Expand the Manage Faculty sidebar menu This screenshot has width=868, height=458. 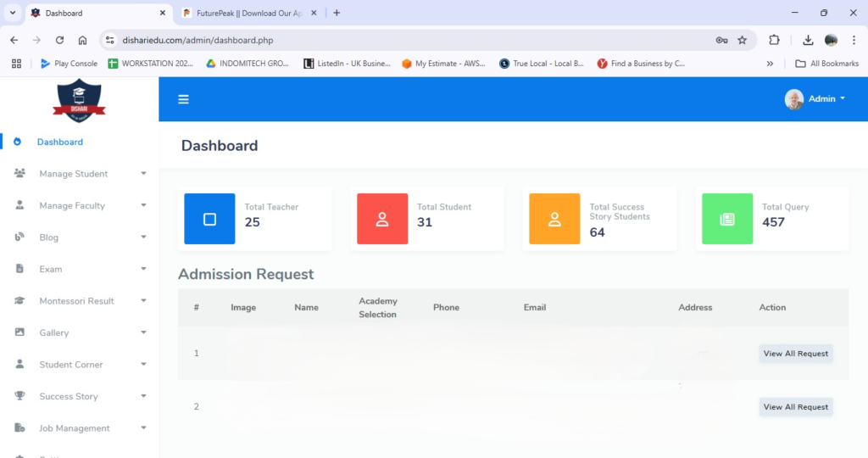point(81,205)
